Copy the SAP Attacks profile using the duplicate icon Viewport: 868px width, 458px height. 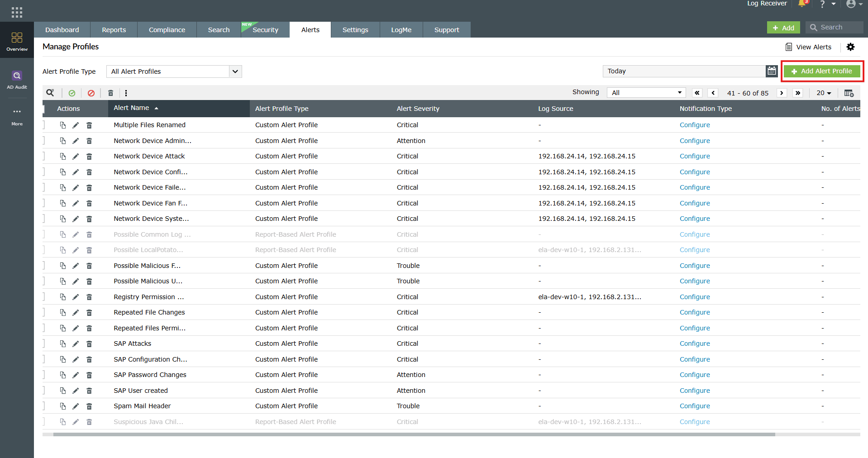coord(63,343)
